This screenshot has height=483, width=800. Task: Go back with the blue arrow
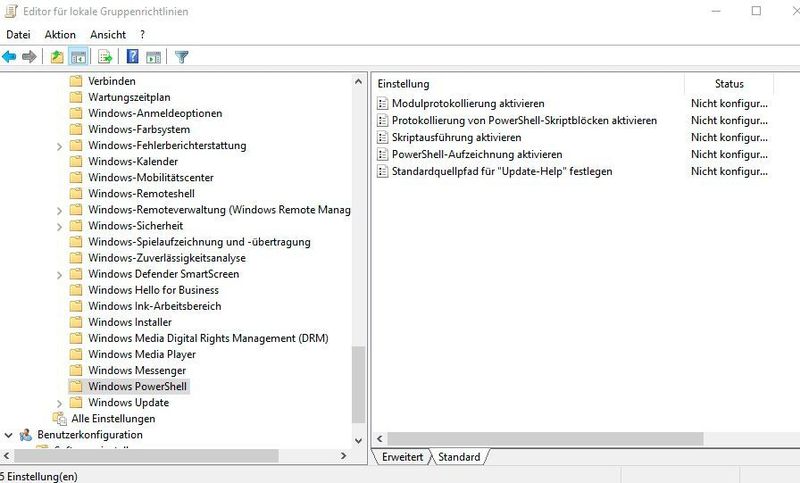[x=9, y=57]
